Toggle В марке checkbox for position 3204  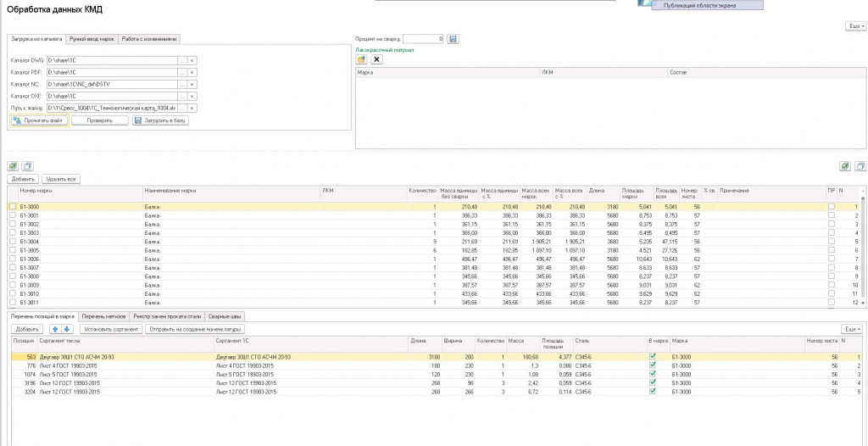click(653, 391)
